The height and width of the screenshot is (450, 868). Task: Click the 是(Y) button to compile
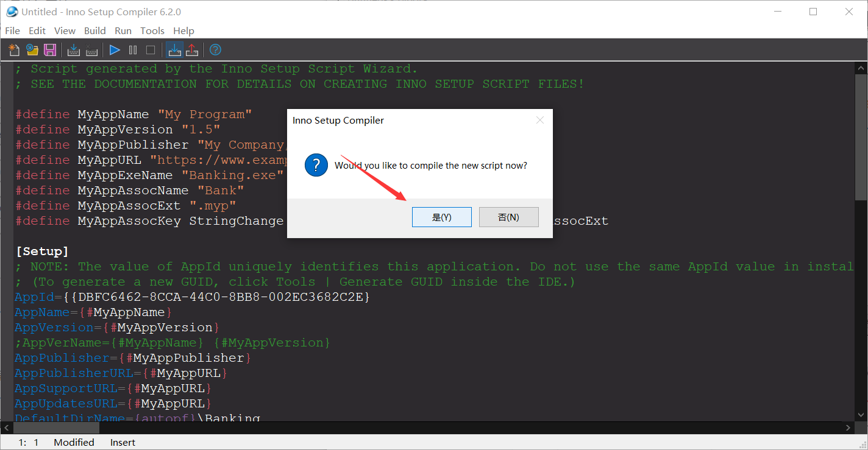[442, 217]
